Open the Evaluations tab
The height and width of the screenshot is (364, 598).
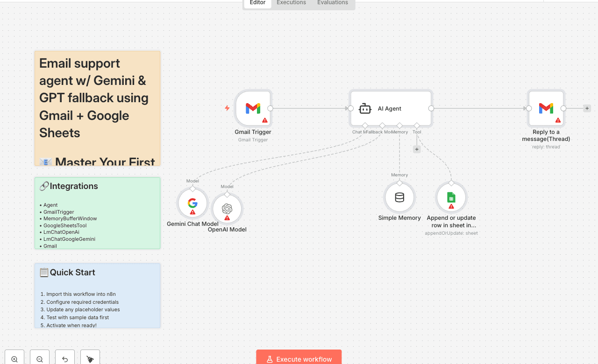pos(332,3)
